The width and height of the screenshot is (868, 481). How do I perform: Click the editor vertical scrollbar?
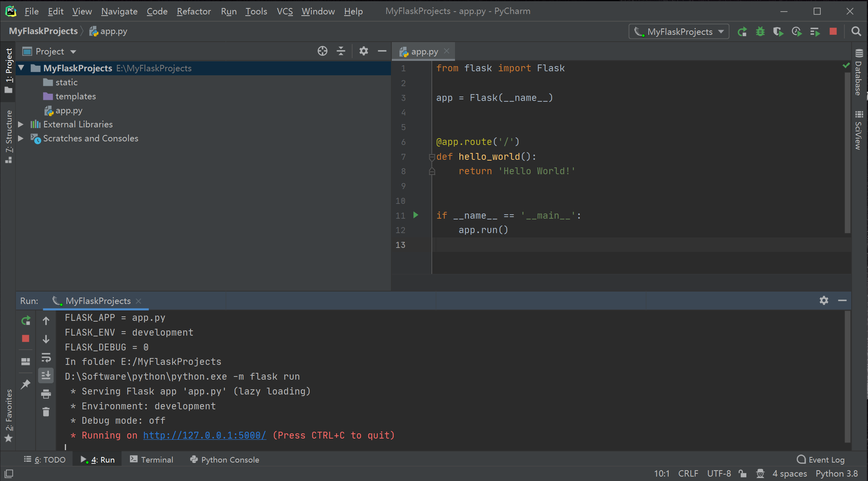847,152
